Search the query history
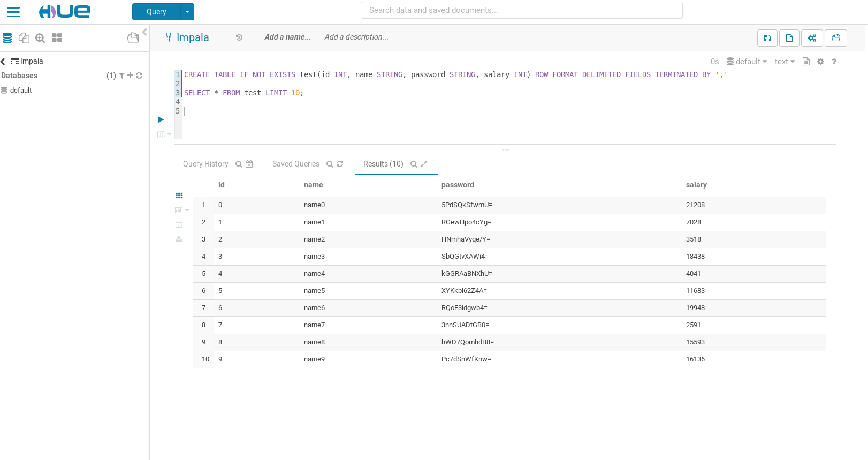The height and width of the screenshot is (460, 868). [239, 164]
